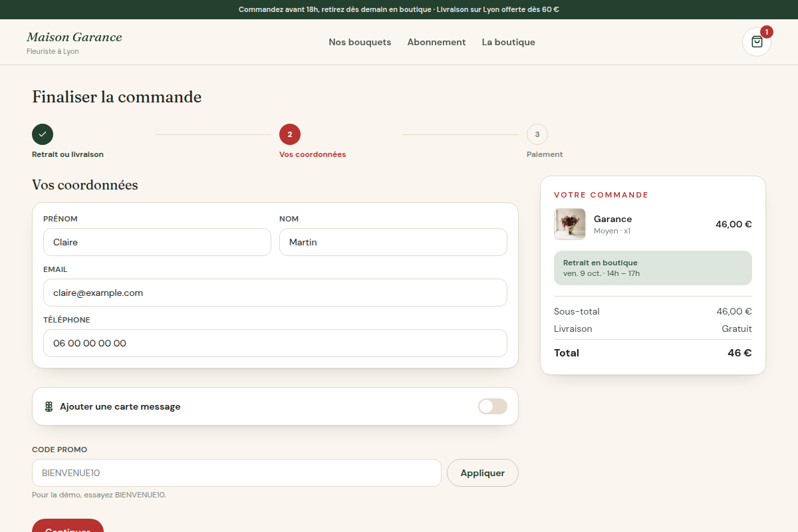The width and height of the screenshot is (798, 532).
Task: Open La boutique menu item
Action: click(x=509, y=42)
